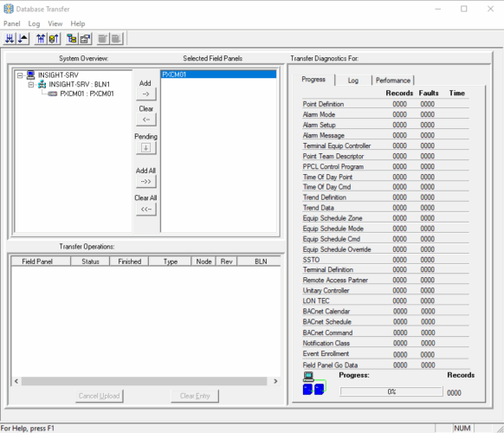Open the Log menu
Image resolution: width=504 pixels, height=433 pixels.
pos(34,23)
